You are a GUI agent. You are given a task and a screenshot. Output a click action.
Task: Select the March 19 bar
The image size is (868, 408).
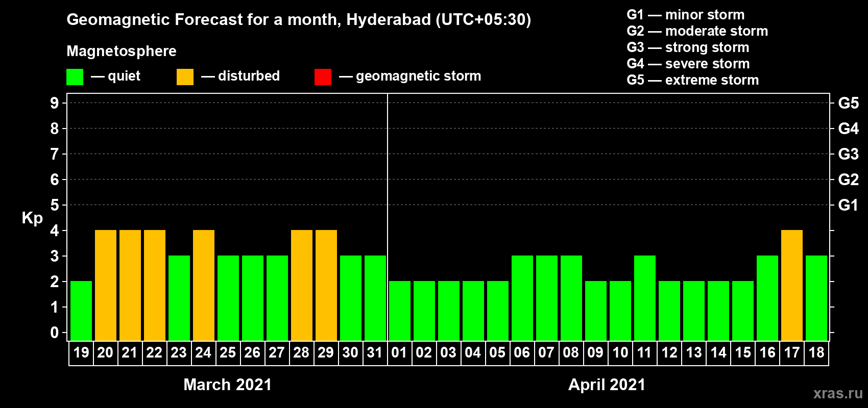coord(81,311)
